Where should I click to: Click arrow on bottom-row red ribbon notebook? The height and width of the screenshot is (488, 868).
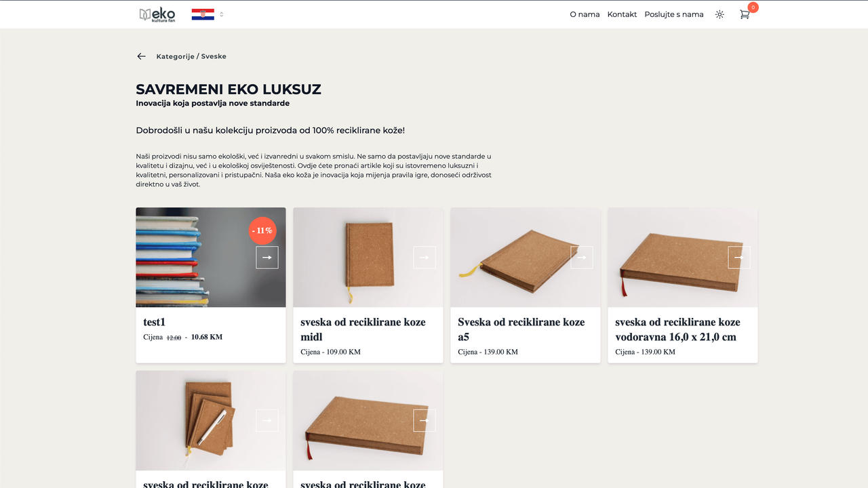click(x=425, y=420)
